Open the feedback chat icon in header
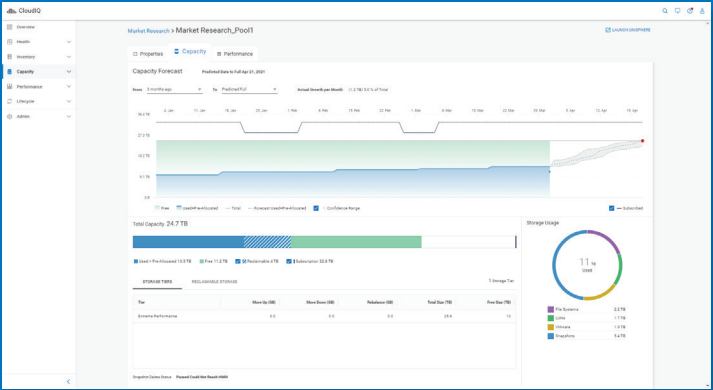Screen dimensions: 713x390 point(678,11)
